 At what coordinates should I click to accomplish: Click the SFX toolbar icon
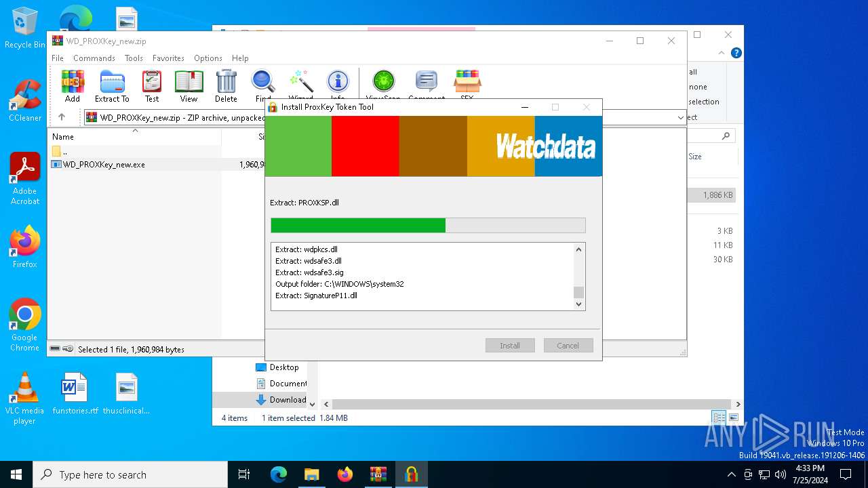coord(467,82)
